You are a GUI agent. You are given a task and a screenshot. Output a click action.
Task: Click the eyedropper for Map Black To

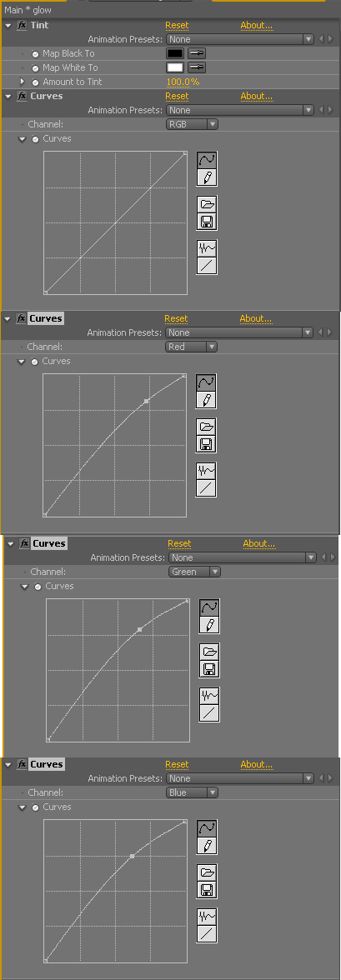[197, 53]
